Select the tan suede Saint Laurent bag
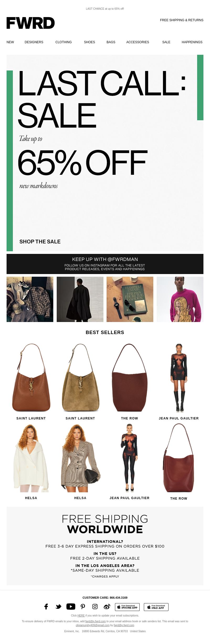 pos(80,378)
